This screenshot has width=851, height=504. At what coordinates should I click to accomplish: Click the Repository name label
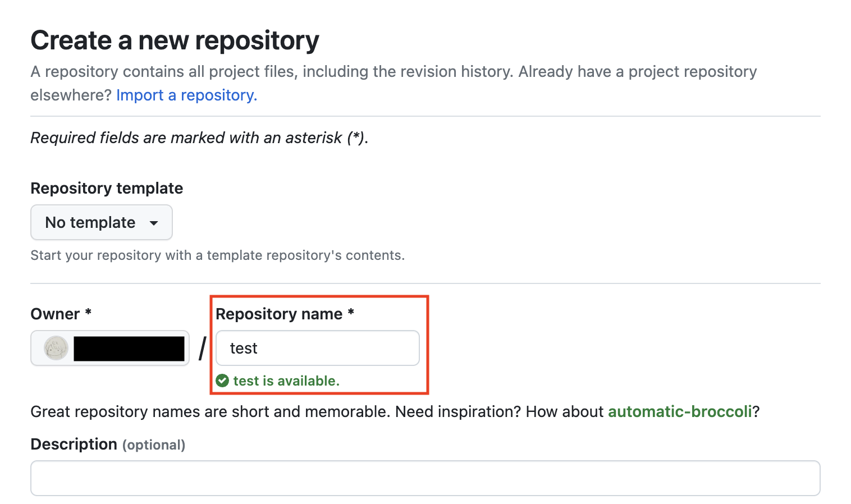pos(279,314)
